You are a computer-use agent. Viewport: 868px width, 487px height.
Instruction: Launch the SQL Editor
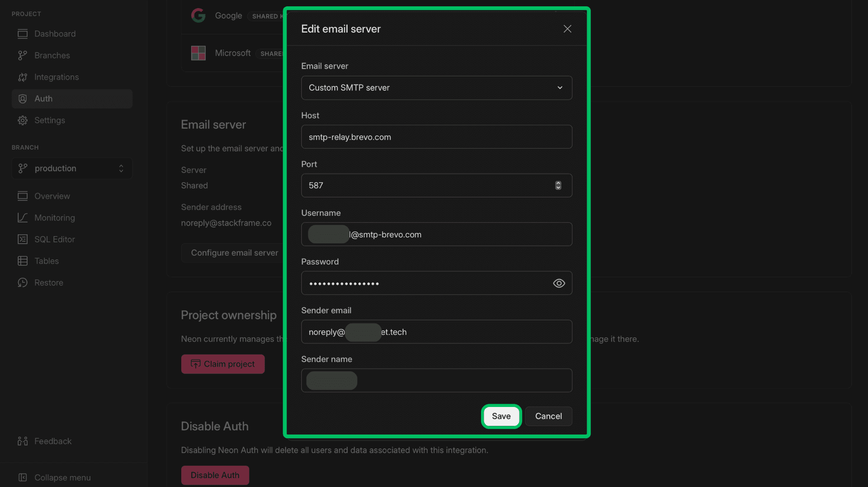[x=54, y=239]
